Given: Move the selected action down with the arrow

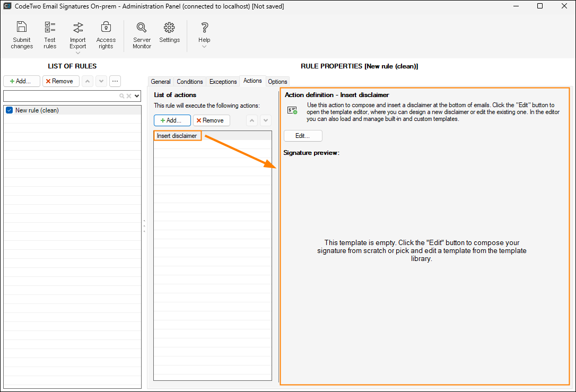Looking at the screenshot, I should [265, 120].
